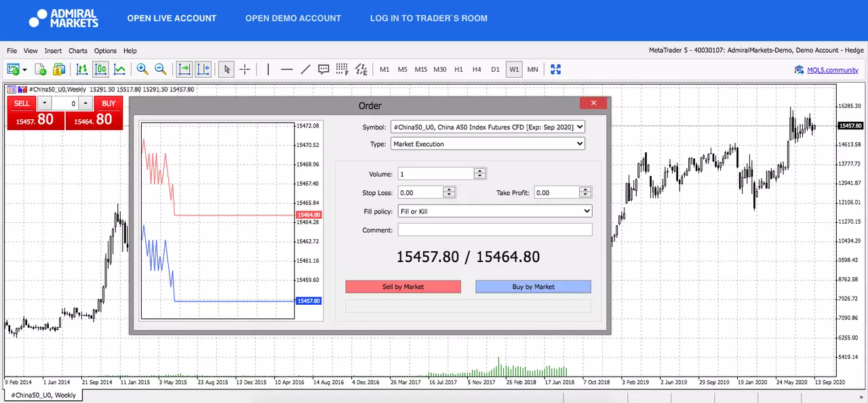Edit one-click trading volume field
This screenshot has height=403, width=868.
pos(65,104)
